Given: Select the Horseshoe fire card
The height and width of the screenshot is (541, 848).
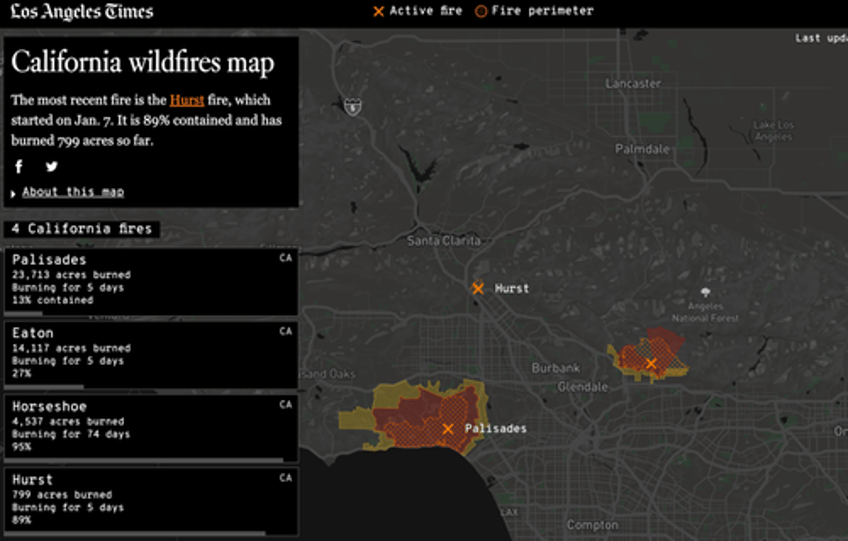Looking at the screenshot, I should [x=151, y=428].
